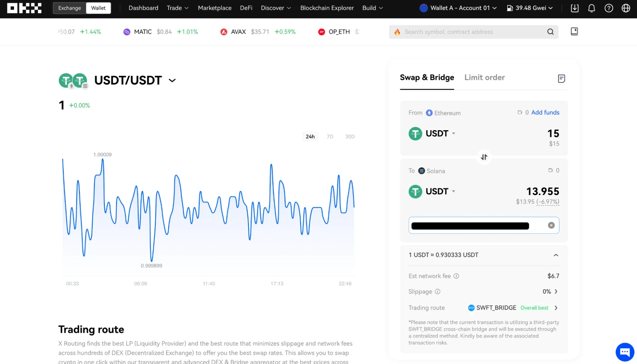The width and height of the screenshot is (637, 364).
Task: Show Slippage info icon
Action: click(x=438, y=291)
